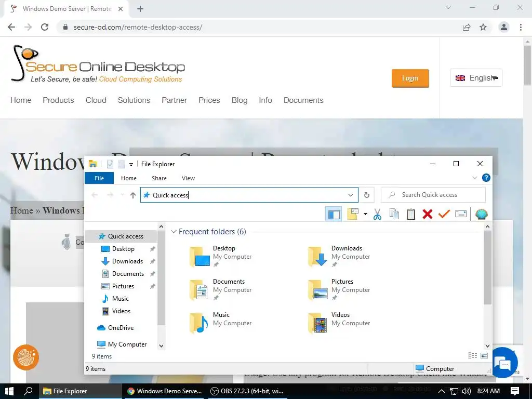The height and width of the screenshot is (399, 532).
Task: Click the Cut scissors icon
Action: coord(377,214)
